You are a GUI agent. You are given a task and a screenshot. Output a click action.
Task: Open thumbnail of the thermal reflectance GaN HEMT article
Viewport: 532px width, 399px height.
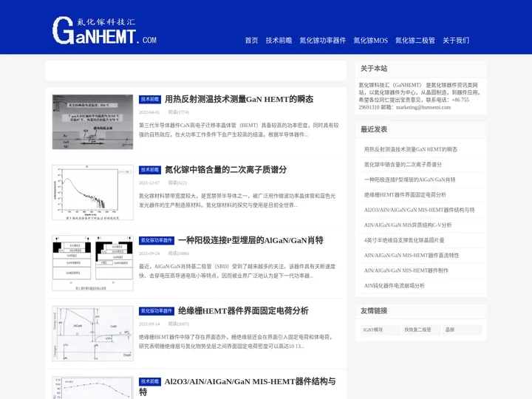(x=92, y=122)
